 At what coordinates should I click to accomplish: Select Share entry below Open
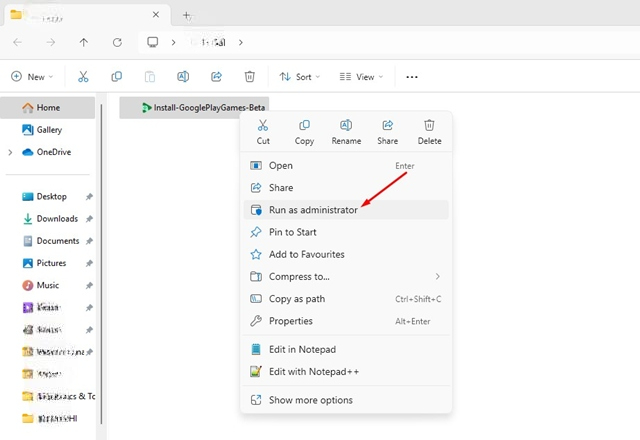point(346,188)
